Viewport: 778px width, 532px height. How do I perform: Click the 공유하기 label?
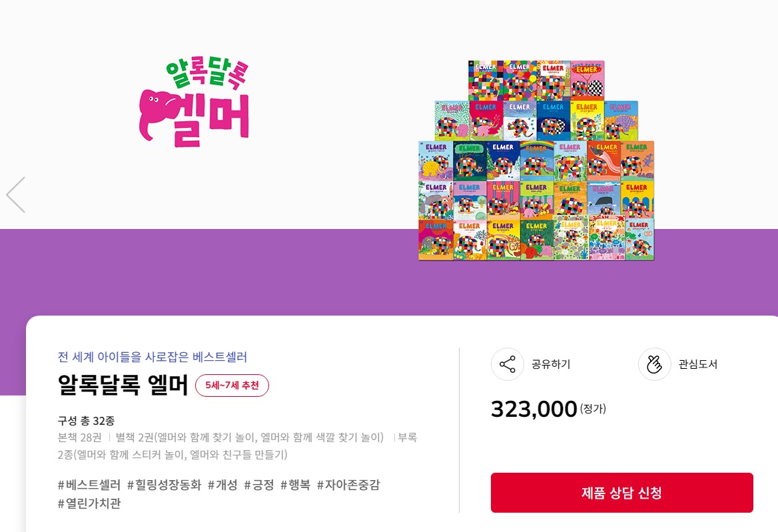pyautogui.click(x=551, y=364)
